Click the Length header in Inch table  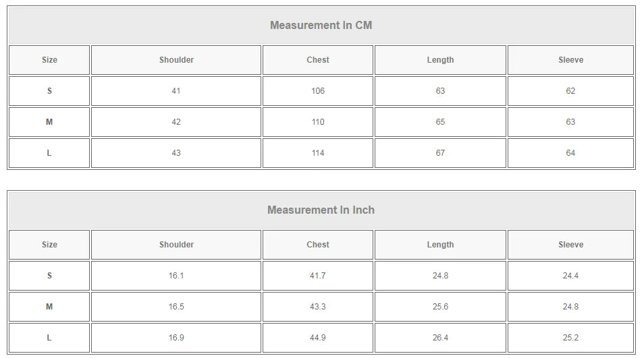click(x=440, y=245)
